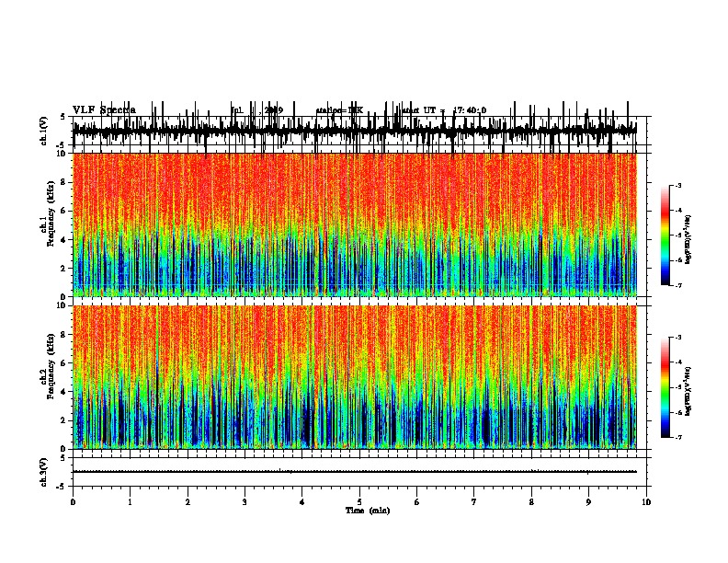Click the log(PSD) units label beside ch.1 colorbar

point(688,239)
